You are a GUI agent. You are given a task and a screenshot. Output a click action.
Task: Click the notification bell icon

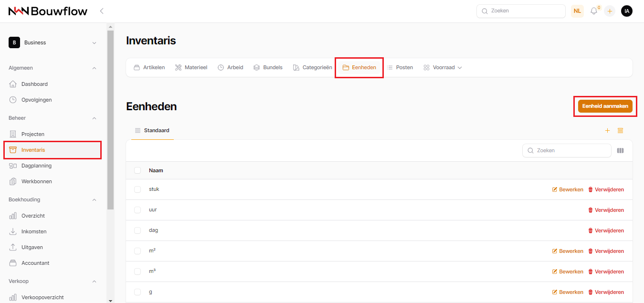click(x=594, y=11)
